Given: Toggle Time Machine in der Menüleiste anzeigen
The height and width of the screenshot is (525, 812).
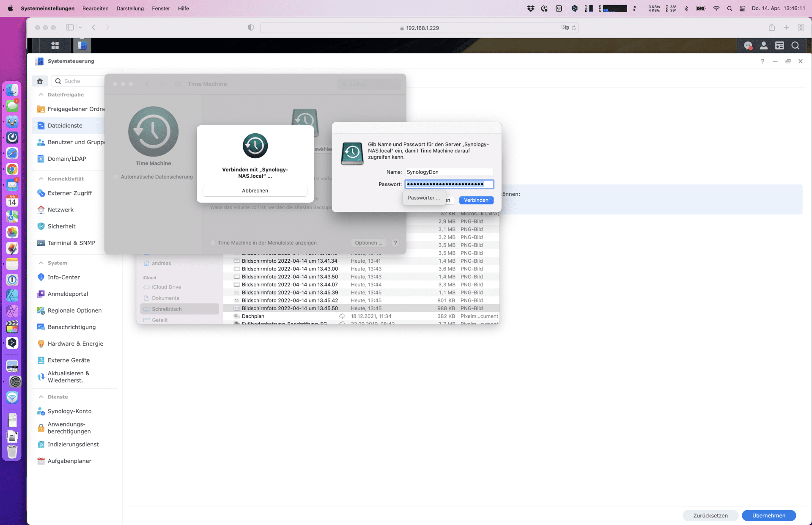Looking at the screenshot, I should coord(213,243).
